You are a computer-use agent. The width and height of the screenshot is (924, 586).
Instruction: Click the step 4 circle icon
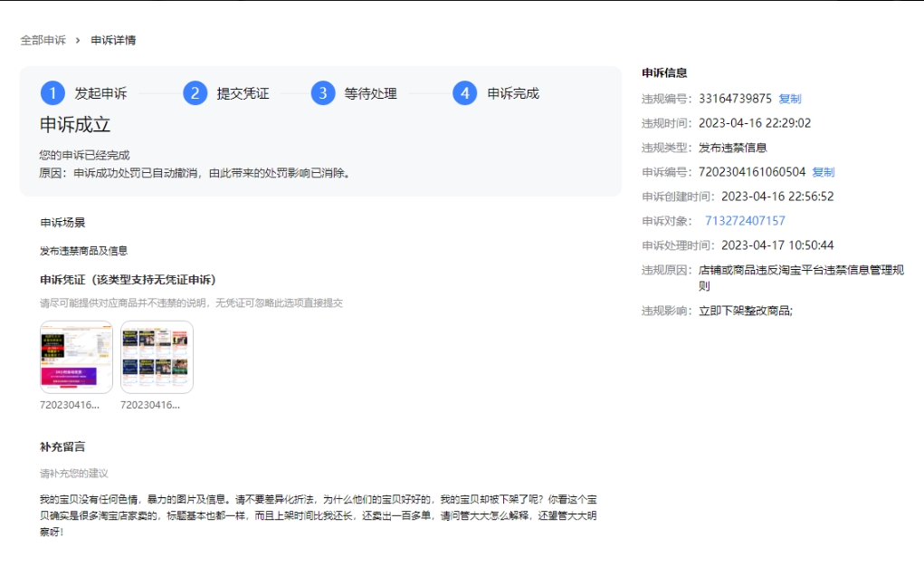pyautogui.click(x=464, y=93)
